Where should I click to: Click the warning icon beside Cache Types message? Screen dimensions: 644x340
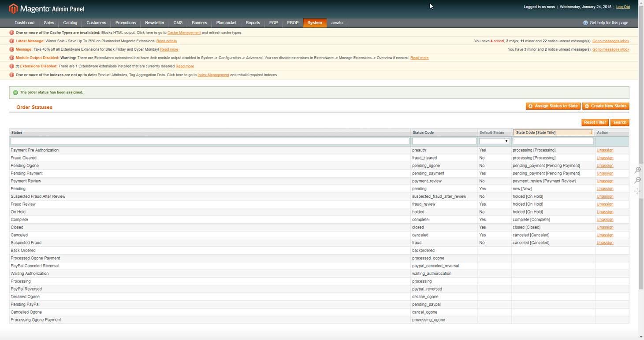point(12,33)
